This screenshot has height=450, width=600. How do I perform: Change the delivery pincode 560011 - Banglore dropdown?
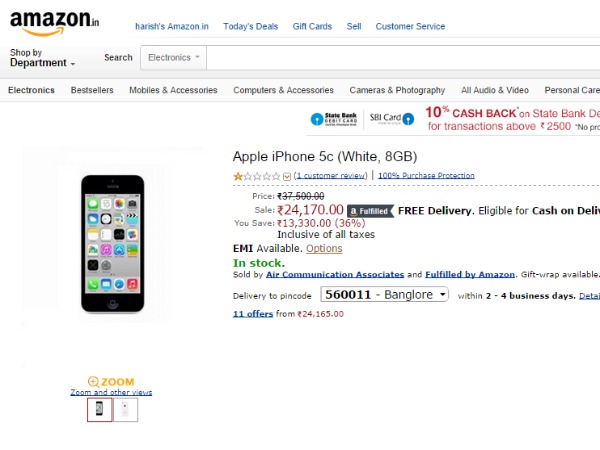point(385,295)
